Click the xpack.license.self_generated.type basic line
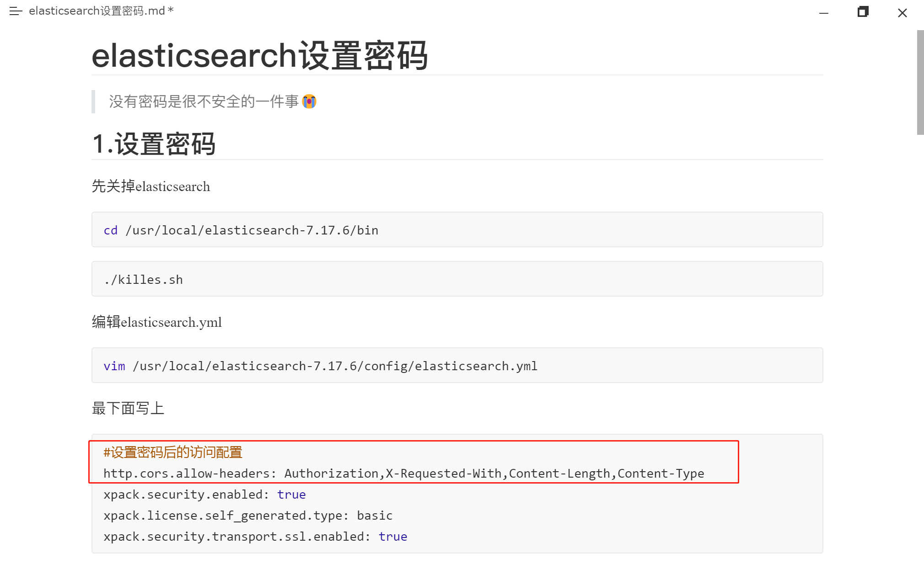This screenshot has width=924, height=564. tap(247, 515)
